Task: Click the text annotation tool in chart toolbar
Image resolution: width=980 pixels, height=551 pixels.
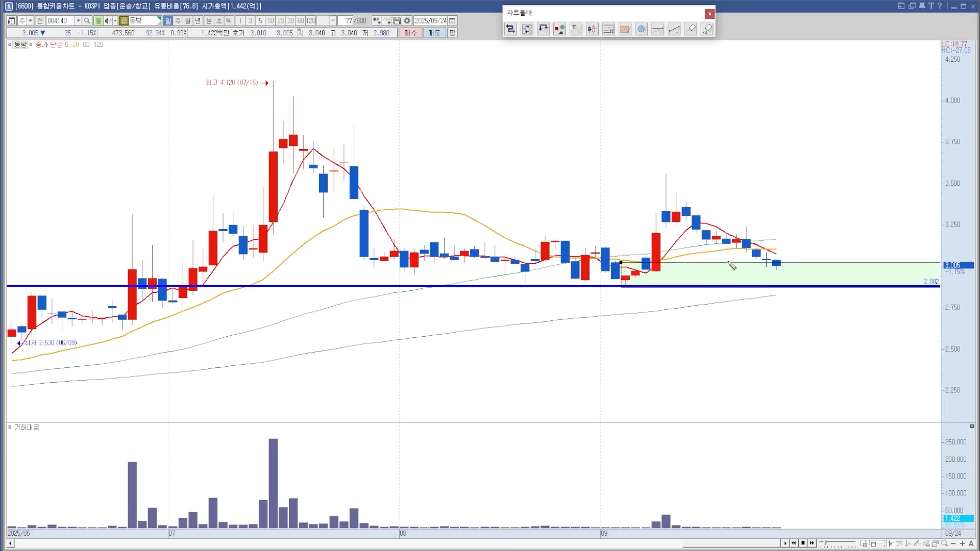Action: click(x=576, y=29)
